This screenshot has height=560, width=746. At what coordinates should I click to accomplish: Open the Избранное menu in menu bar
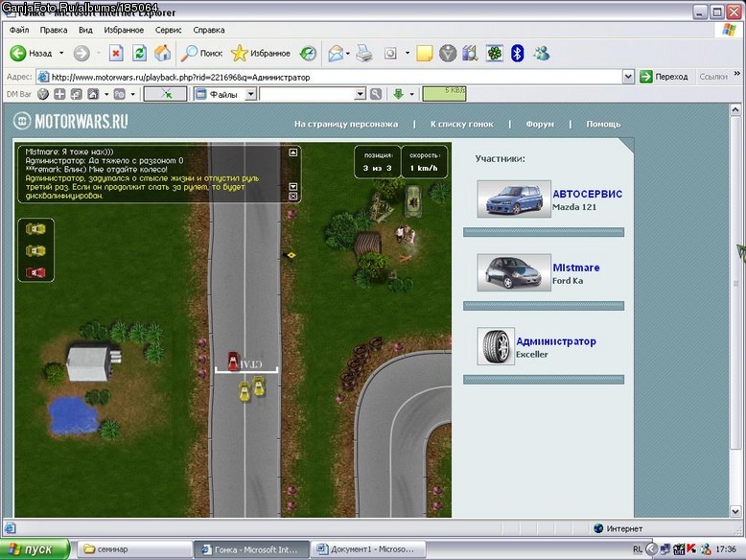point(124,30)
